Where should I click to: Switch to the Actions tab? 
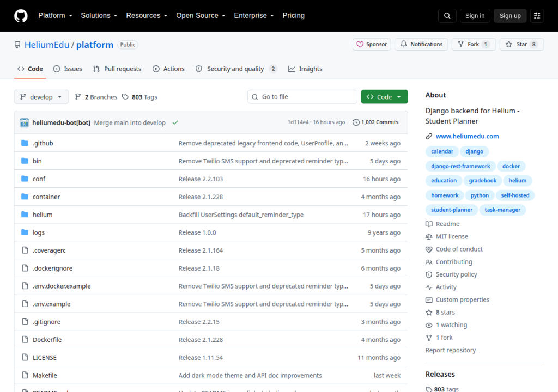click(x=168, y=69)
